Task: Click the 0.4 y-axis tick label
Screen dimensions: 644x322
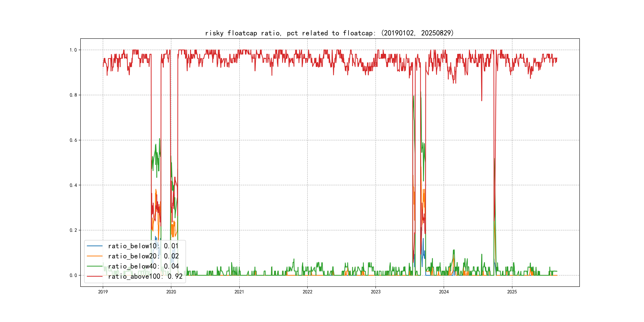Action: (73, 185)
